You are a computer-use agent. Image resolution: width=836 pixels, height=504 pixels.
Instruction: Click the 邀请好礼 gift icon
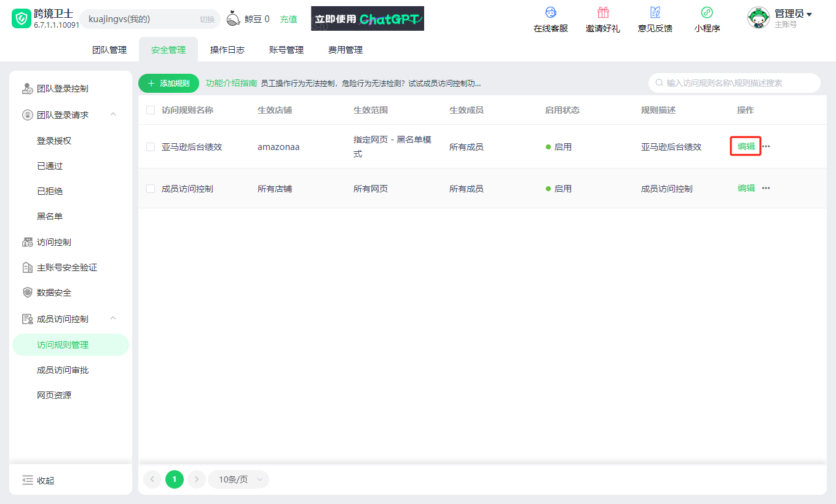point(603,12)
